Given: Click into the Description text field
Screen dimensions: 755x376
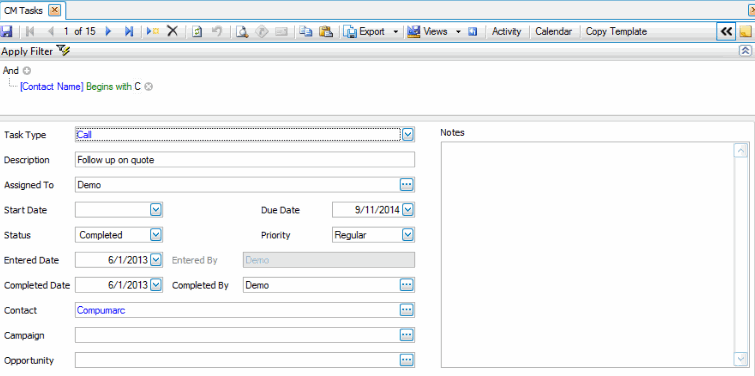Looking at the screenshot, I should coord(245,160).
